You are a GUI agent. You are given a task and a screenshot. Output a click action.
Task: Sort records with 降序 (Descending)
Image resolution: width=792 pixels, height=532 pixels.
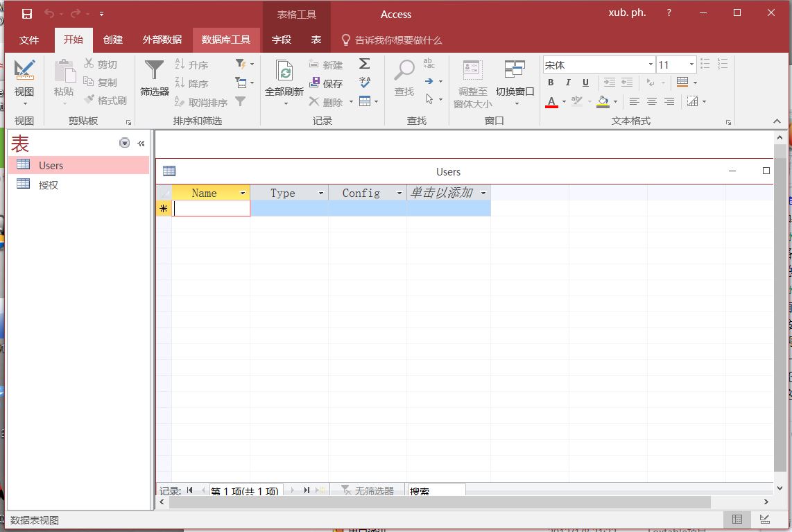point(191,83)
